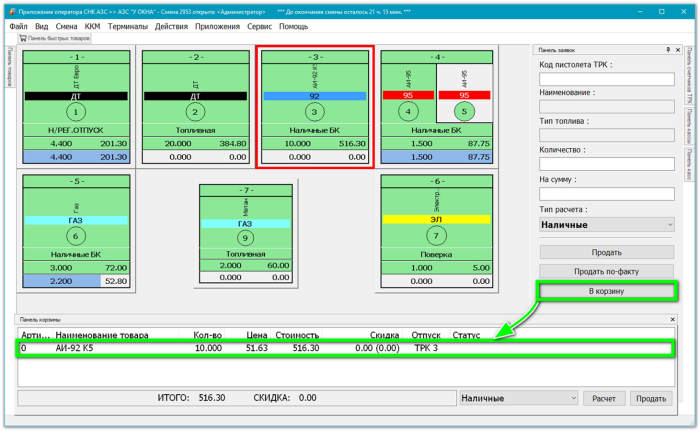Click the В корзину button

(606, 291)
